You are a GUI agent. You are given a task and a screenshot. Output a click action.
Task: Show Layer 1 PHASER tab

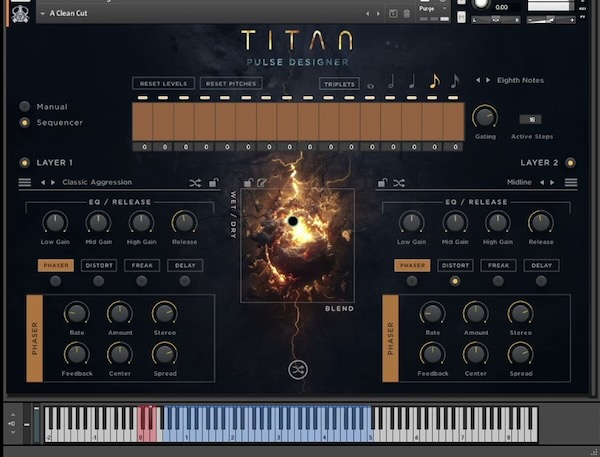56,265
